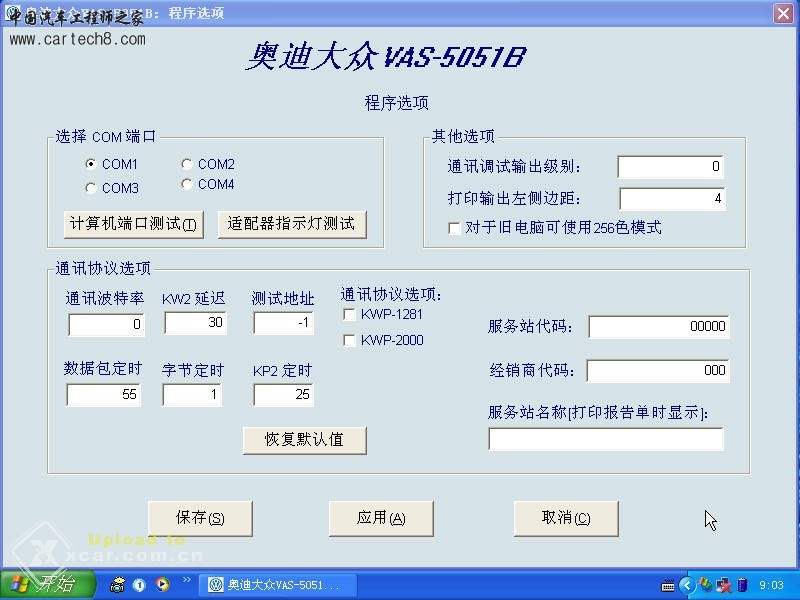Save settings with 保存(S) button

(x=200, y=518)
